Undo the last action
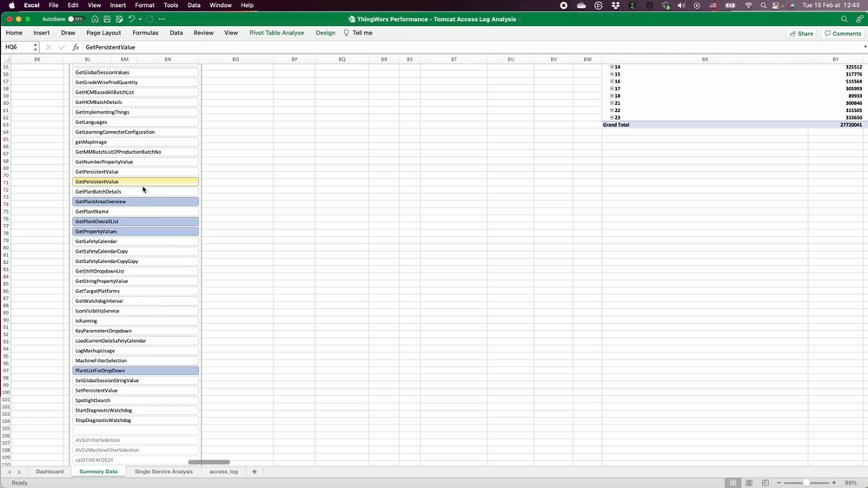868x488 pixels. point(132,19)
